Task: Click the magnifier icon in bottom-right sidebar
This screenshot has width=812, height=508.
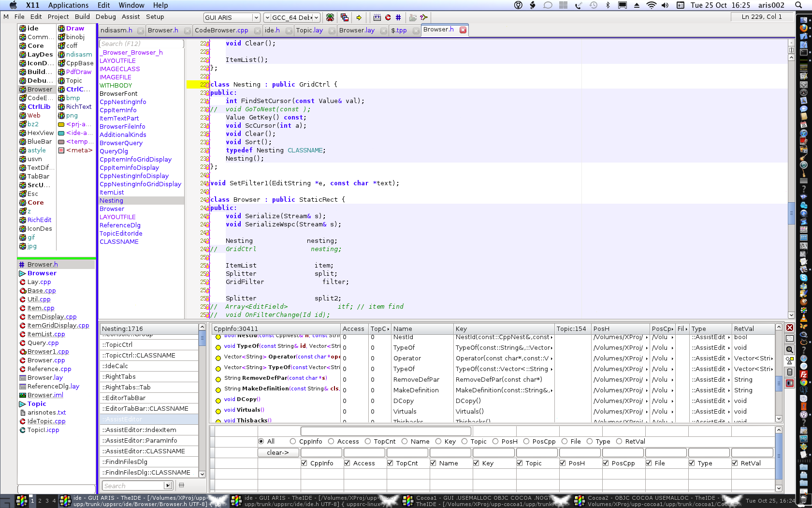Action: (x=790, y=349)
